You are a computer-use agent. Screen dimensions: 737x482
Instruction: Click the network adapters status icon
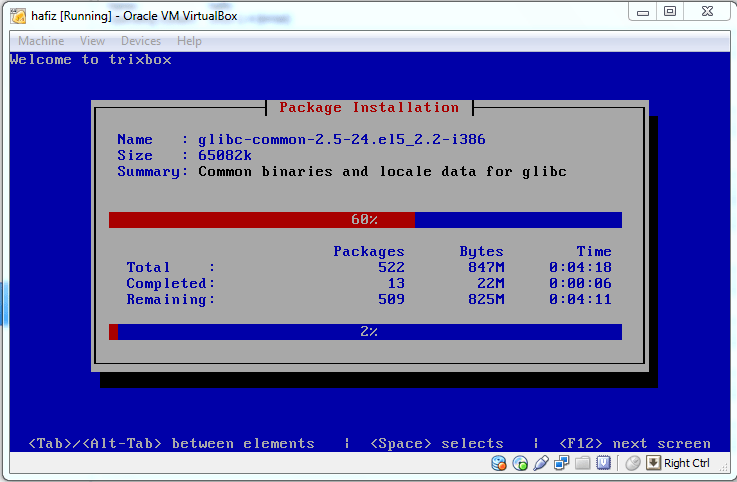[562, 463]
